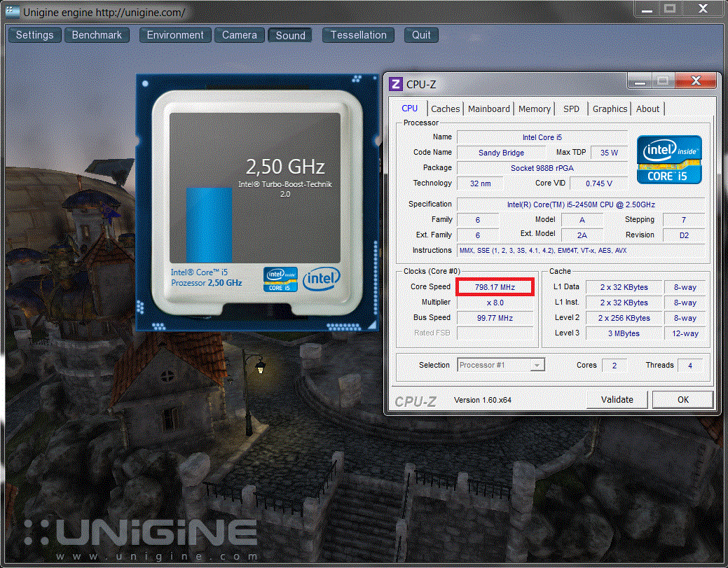Click the Code Name value Sandy Bridge
The width and height of the screenshot is (728, 568).
[x=501, y=153]
